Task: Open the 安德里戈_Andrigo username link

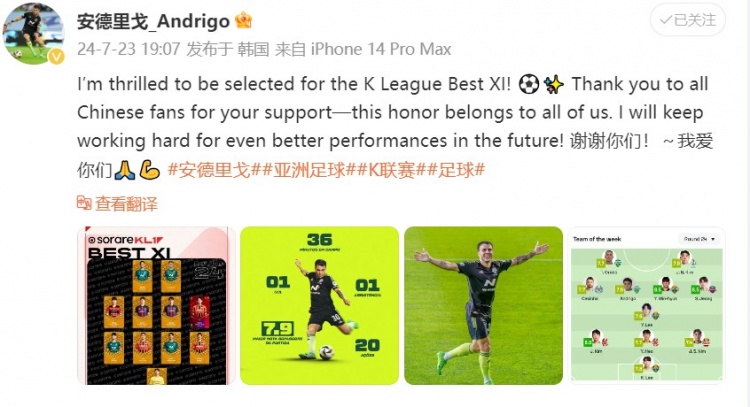Action: pos(153,21)
